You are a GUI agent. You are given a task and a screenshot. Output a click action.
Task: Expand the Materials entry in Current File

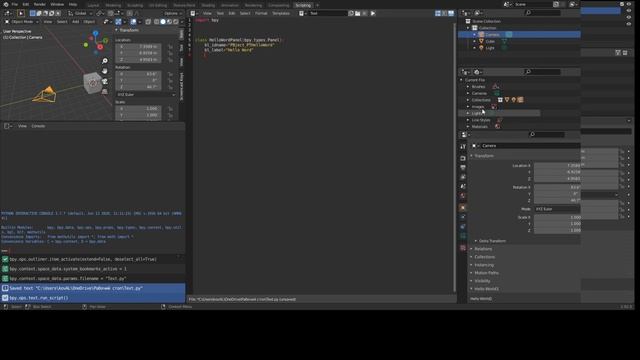click(x=468, y=127)
